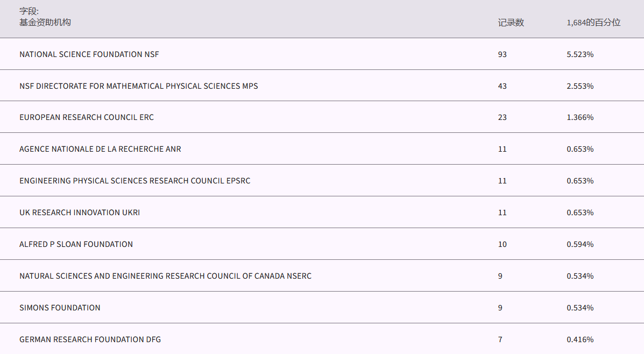Select Alfred P Sloan Foundation row
This screenshot has width=644, height=354.
click(76, 244)
